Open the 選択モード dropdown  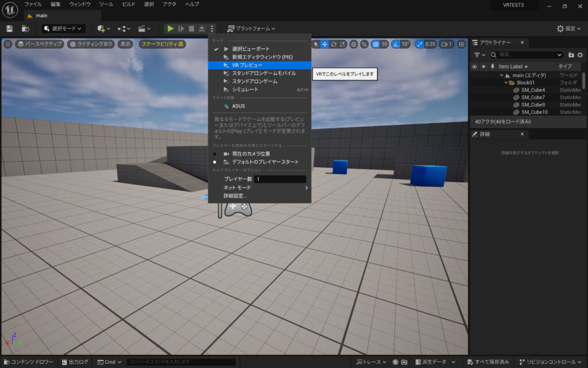pyautogui.click(x=63, y=28)
